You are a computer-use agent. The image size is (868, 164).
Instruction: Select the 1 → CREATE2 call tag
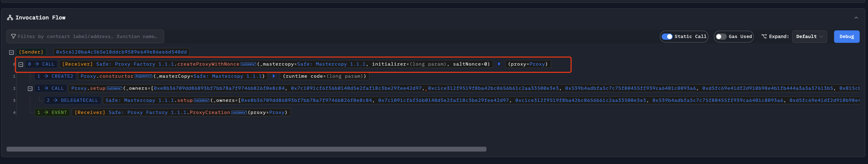(55, 76)
